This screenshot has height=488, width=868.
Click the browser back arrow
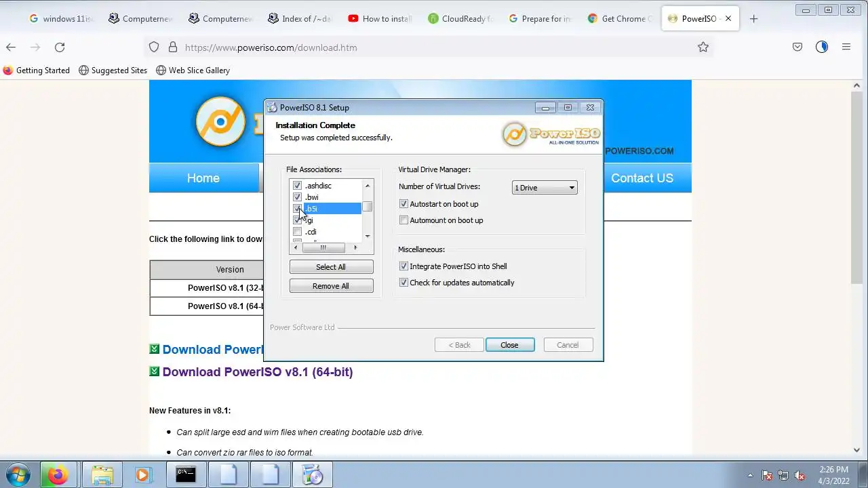coord(11,47)
